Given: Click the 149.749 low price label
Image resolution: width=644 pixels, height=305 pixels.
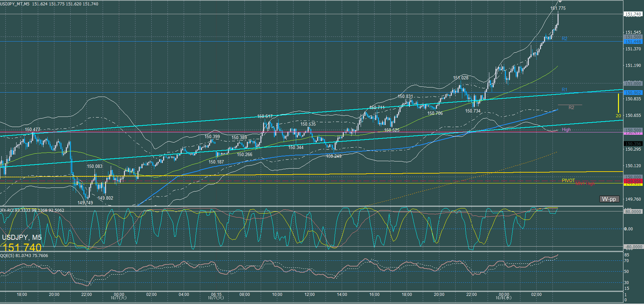Looking at the screenshot, I should point(85,203).
